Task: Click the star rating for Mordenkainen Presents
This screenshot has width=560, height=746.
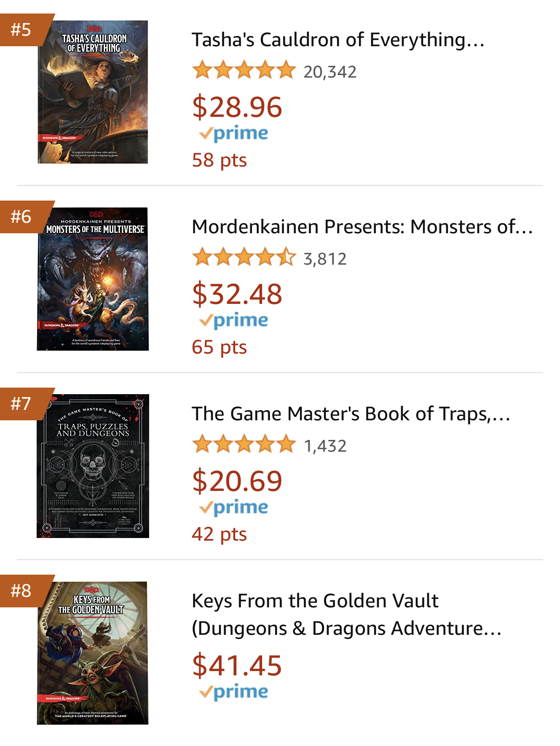Action: click(x=244, y=258)
